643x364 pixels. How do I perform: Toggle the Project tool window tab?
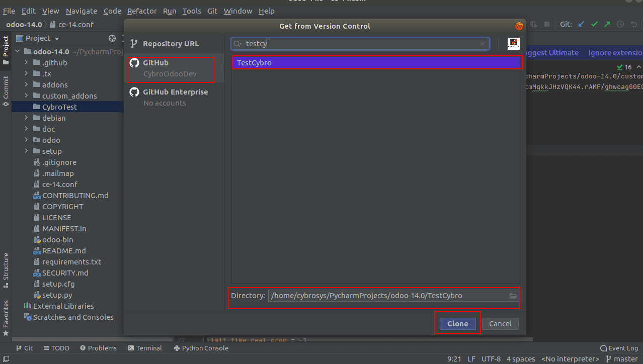[6, 50]
